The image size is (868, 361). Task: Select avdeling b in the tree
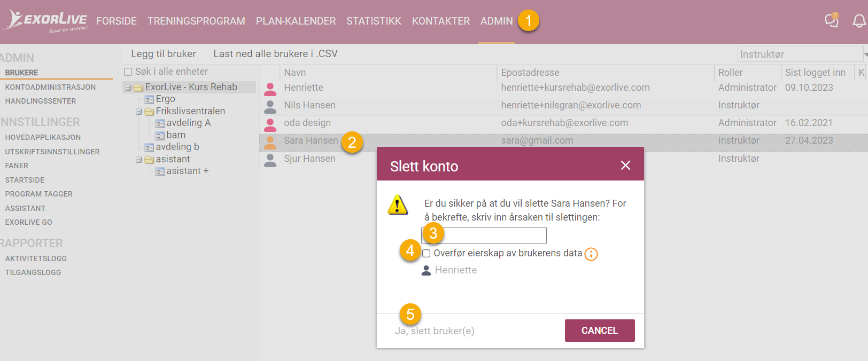[177, 147]
